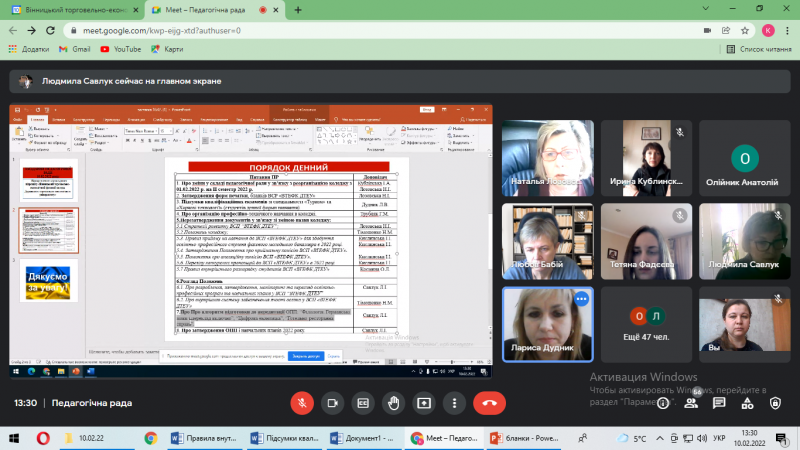This screenshot has height=450, width=800.
Task: Go forward in browser history
Action: (x=32, y=31)
